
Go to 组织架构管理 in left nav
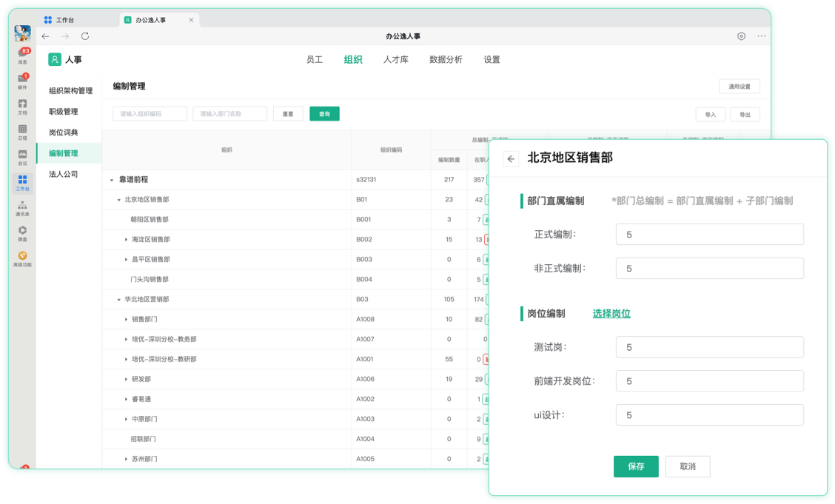(70, 90)
